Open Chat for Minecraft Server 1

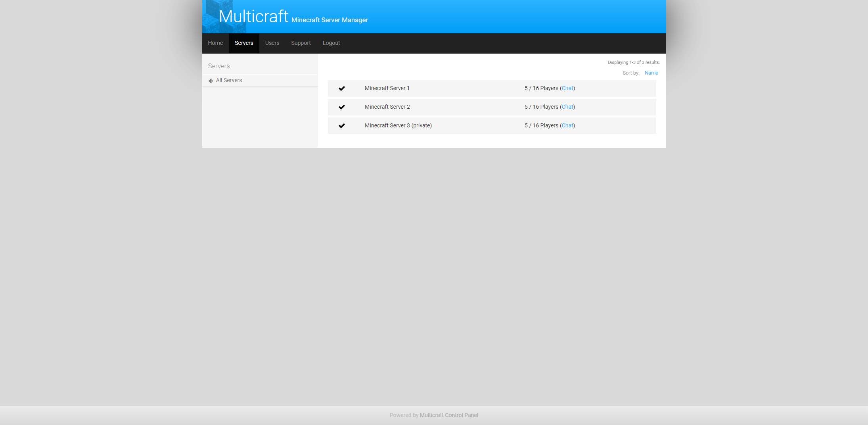click(567, 88)
